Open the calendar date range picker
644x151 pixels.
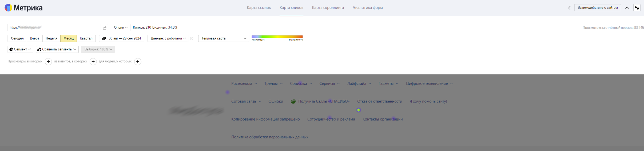click(x=122, y=38)
